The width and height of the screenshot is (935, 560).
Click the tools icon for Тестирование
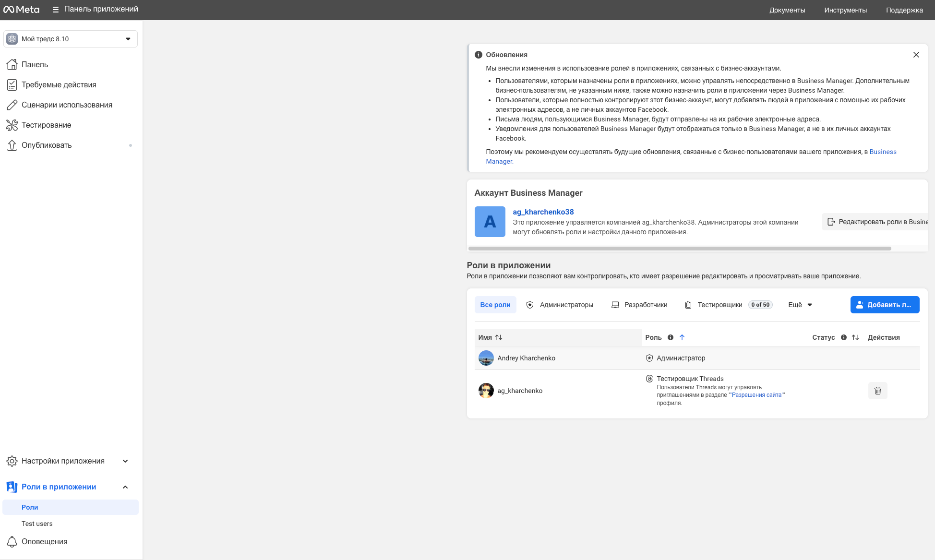[12, 125]
